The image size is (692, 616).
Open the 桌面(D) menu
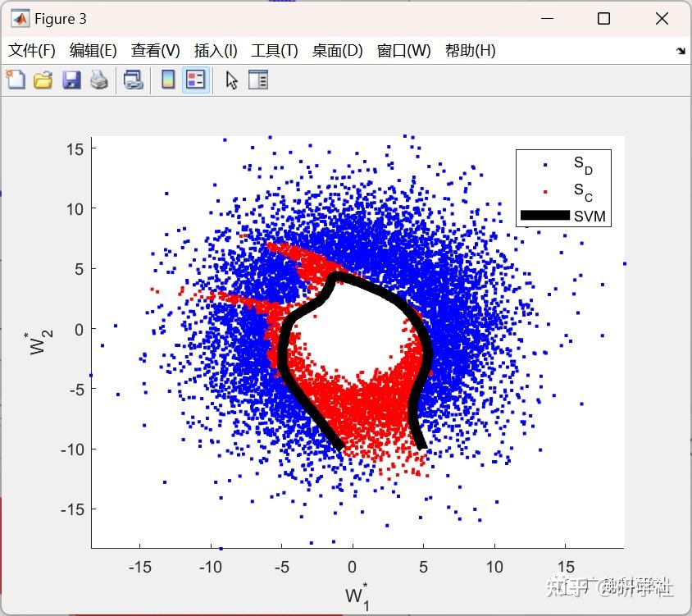click(337, 50)
